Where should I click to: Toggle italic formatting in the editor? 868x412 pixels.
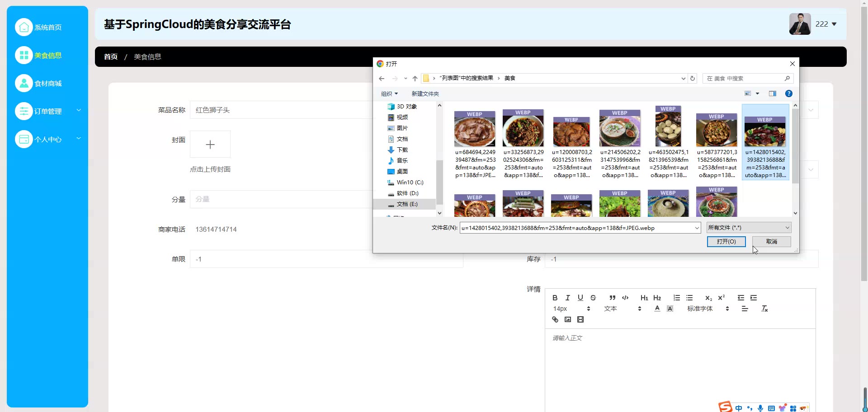click(x=567, y=298)
